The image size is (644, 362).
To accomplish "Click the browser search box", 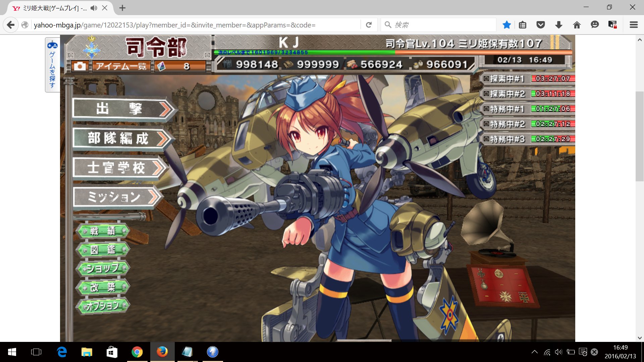I will coord(439,25).
